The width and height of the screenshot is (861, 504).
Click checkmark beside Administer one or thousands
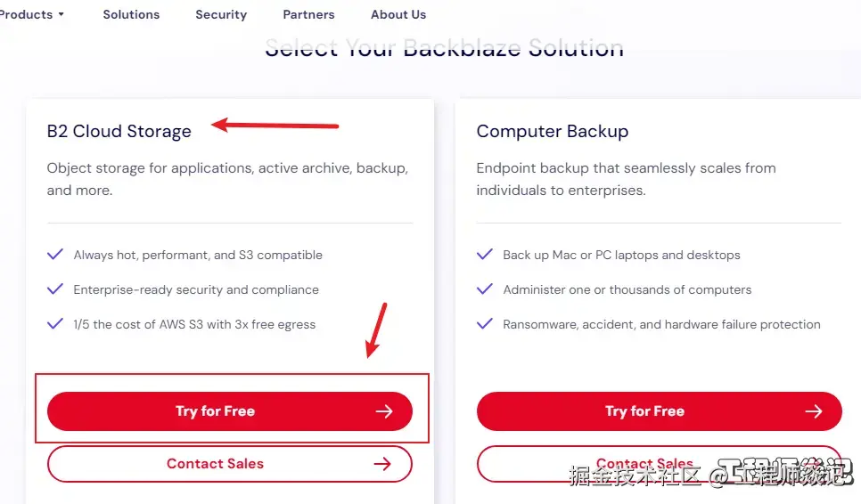485,289
